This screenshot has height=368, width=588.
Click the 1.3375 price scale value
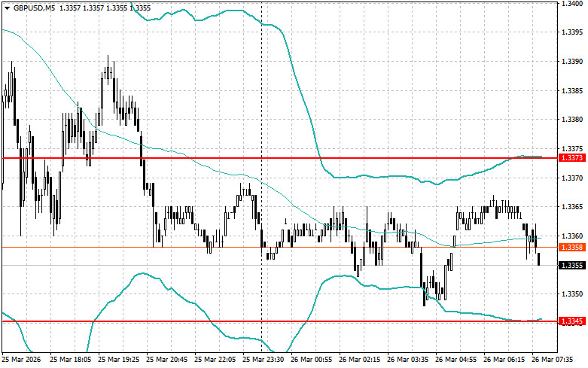click(x=572, y=149)
